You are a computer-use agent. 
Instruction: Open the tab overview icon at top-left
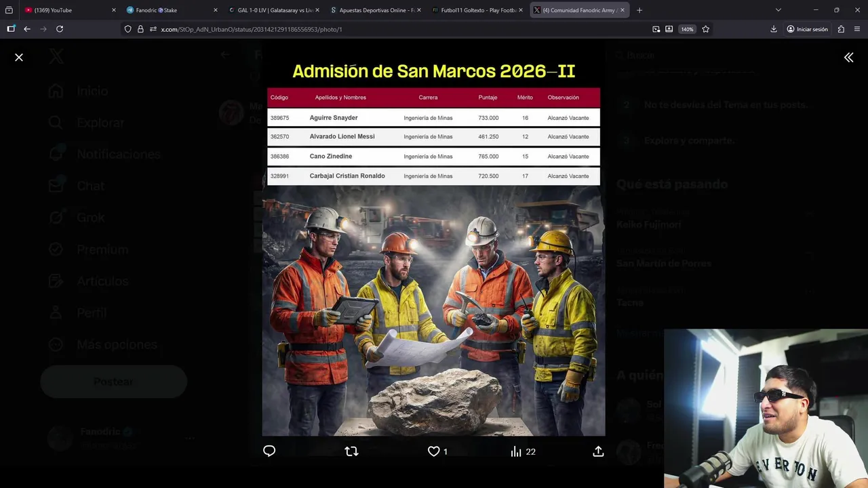tap(9, 10)
